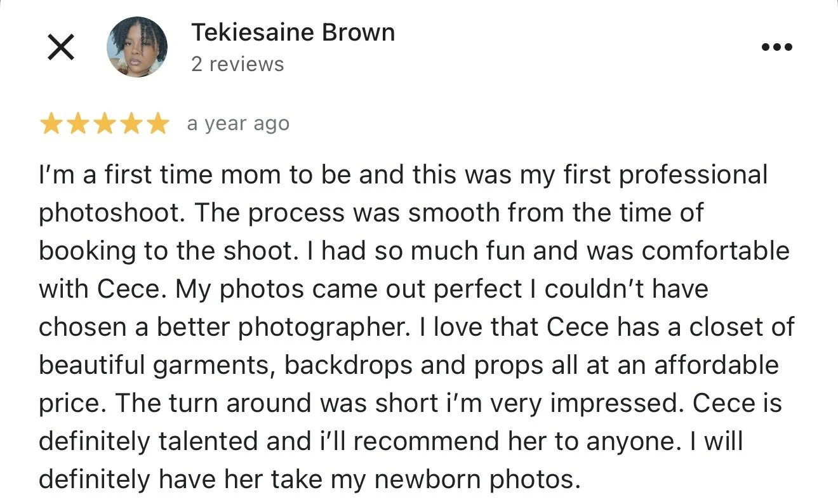
Task: Click the fifth gold rating star
Action: point(157,124)
